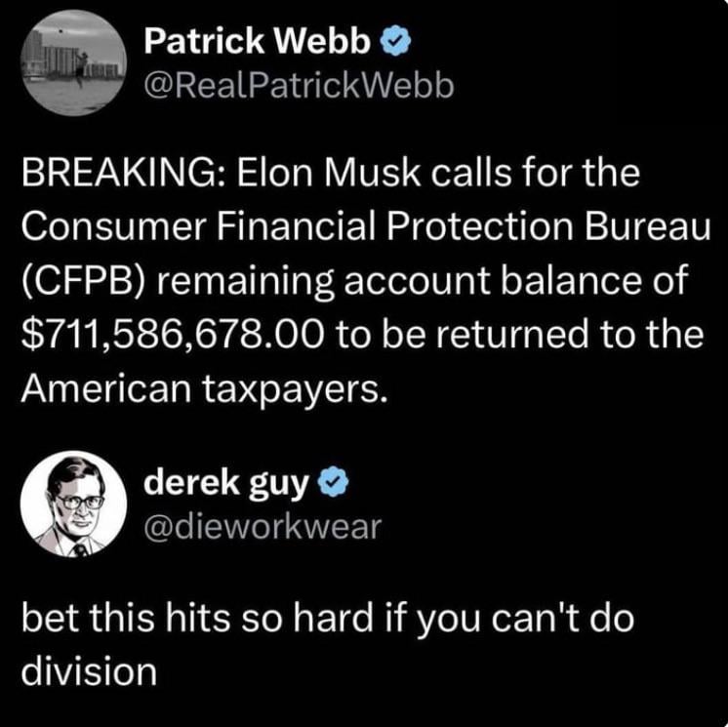Click the $711,586,678.00 amount text
Screen dimensions: 728x727
pyautogui.click(x=172, y=335)
